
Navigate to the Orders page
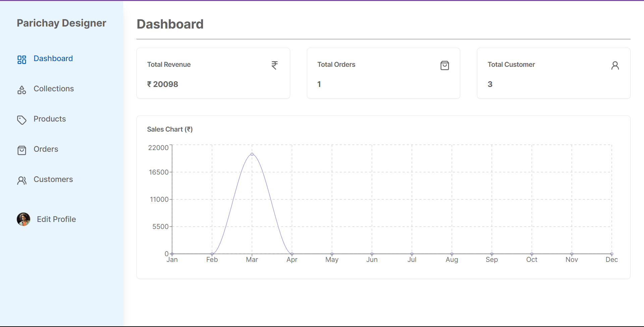tap(46, 149)
